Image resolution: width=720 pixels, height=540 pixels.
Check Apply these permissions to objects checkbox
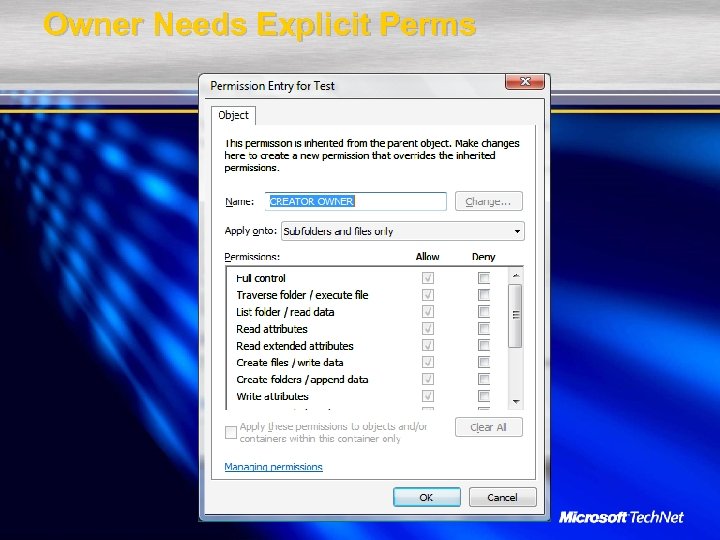point(231,433)
